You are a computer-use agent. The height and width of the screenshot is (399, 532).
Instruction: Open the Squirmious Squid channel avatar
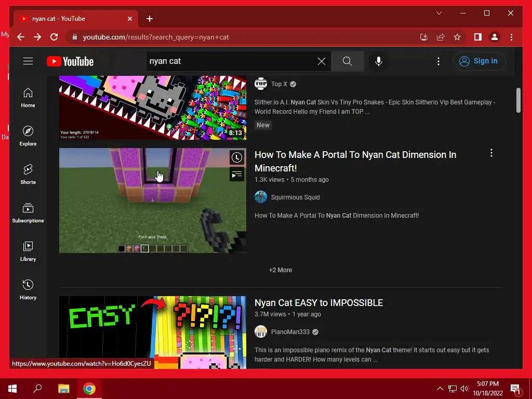pos(261,197)
